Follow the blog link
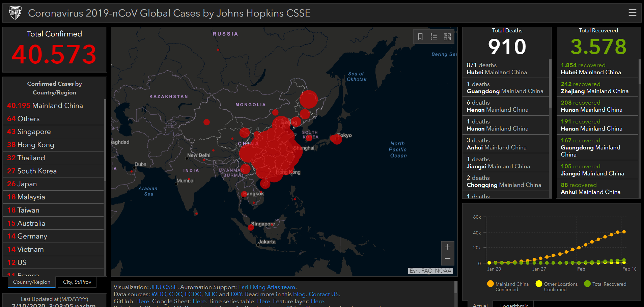644x307 pixels. (x=299, y=294)
